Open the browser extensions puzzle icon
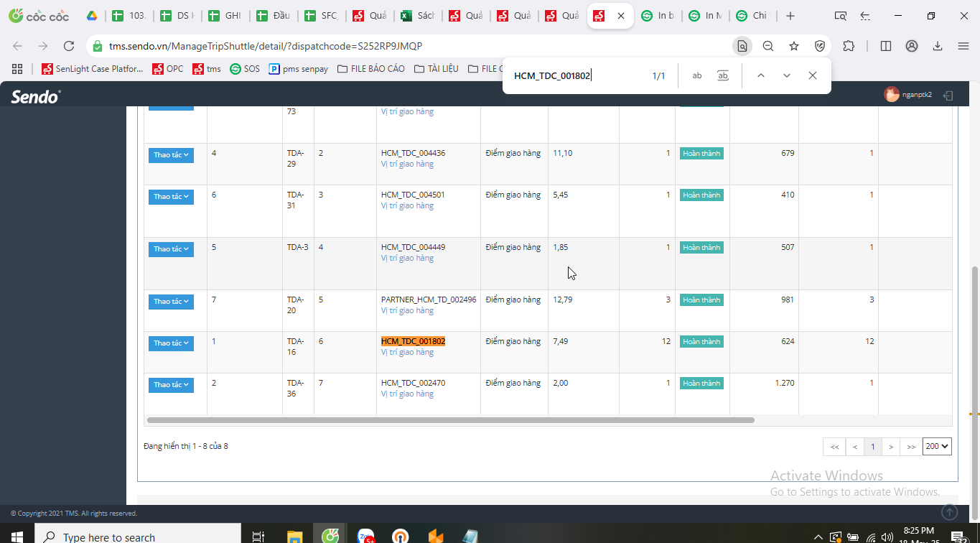Image resolution: width=980 pixels, height=543 pixels. point(849,46)
